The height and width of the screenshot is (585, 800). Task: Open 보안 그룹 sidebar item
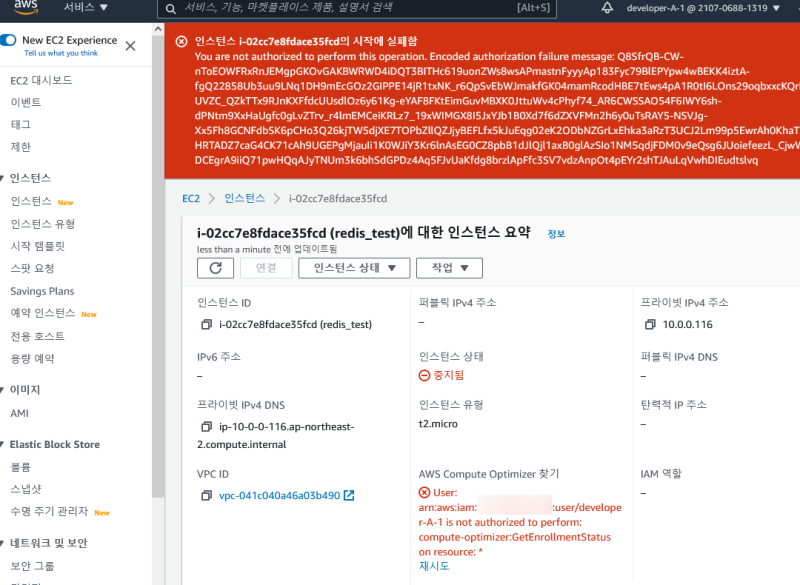tap(32, 566)
